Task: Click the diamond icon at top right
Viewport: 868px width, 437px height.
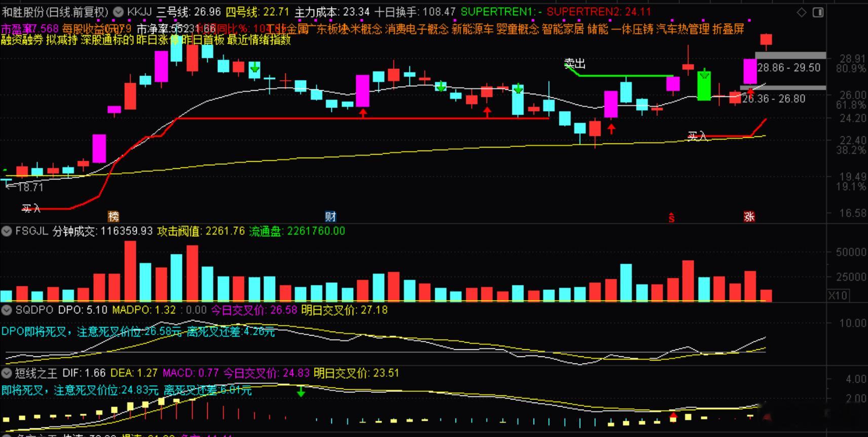Action: (802, 12)
